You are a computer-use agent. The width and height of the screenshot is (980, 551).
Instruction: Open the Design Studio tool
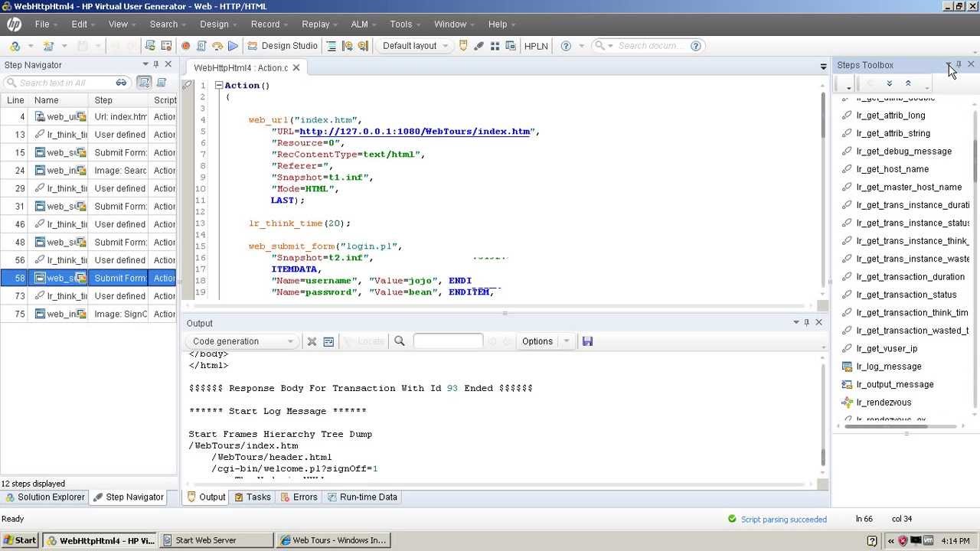[282, 46]
